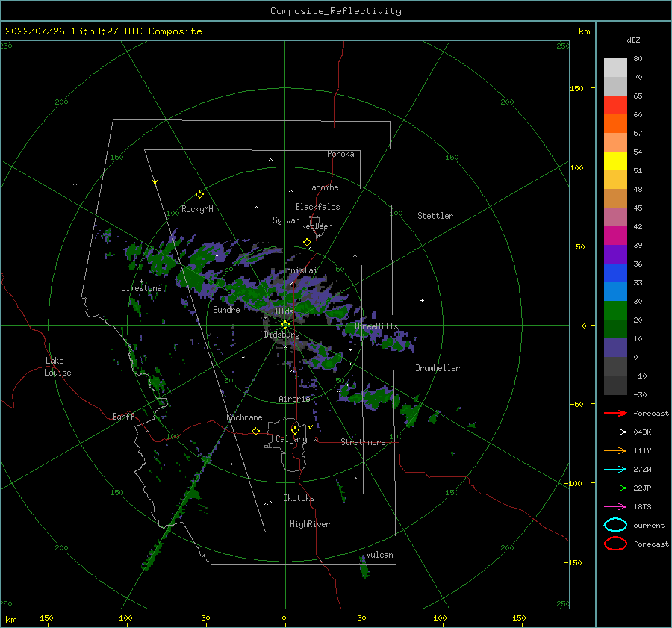Click the red 60-65 dBZ swatch
672x628 pixels.
click(615, 105)
